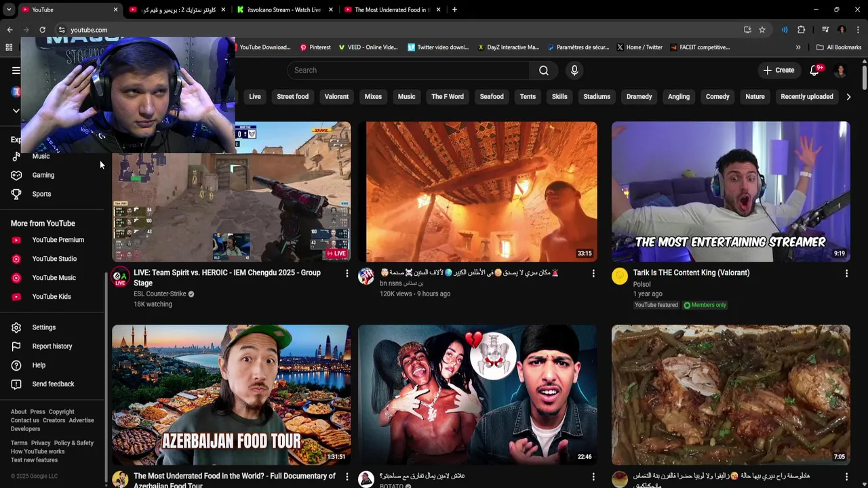Click Polsol channel avatar
Viewport: 868px width, 488px height.
coord(620,276)
